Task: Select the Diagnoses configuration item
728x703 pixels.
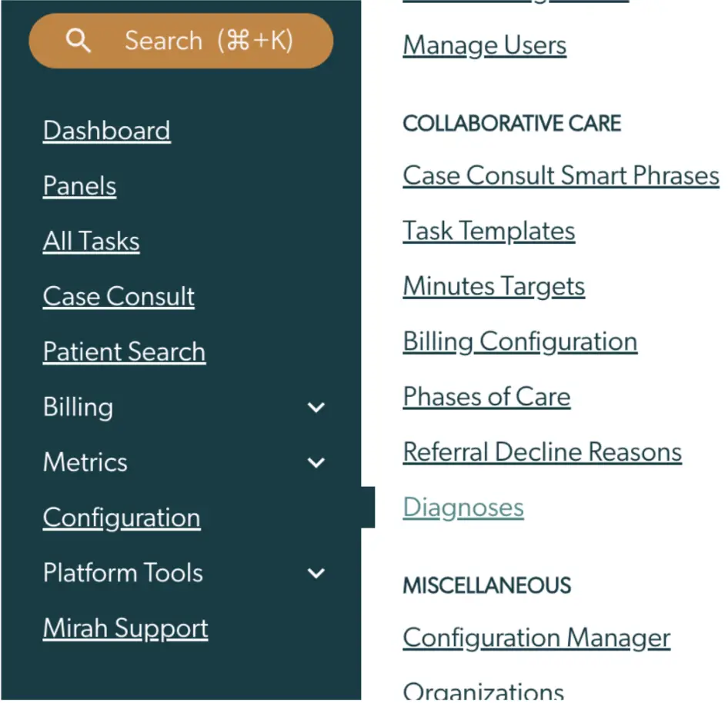Action: click(463, 508)
